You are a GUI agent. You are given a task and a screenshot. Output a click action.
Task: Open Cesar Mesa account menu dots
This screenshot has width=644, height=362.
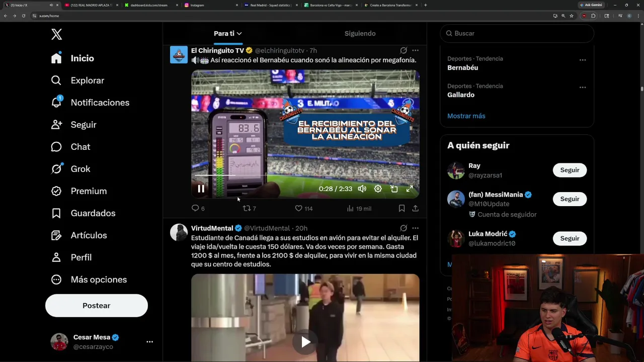(x=149, y=342)
